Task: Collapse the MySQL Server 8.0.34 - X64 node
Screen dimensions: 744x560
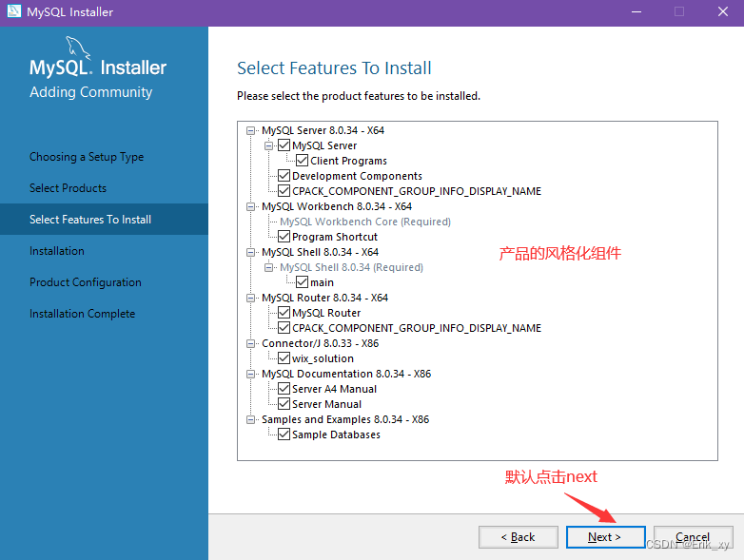Action: tap(250, 130)
